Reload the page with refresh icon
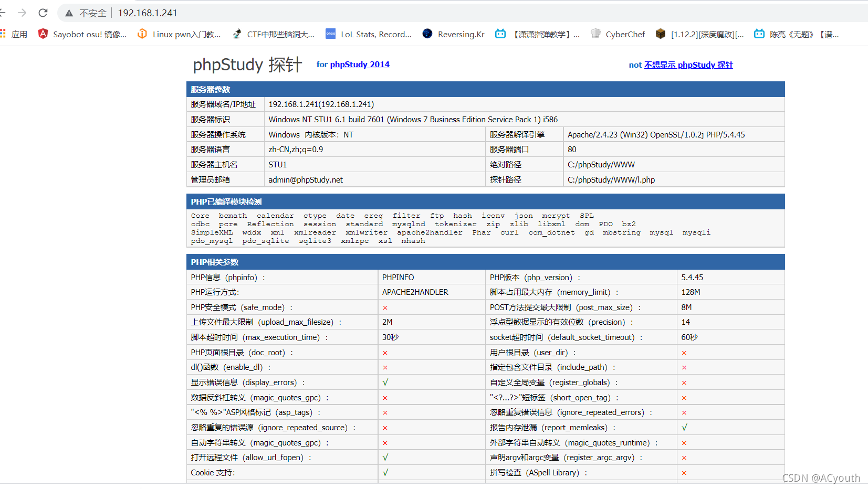This screenshot has height=489, width=868. point(43,13)
